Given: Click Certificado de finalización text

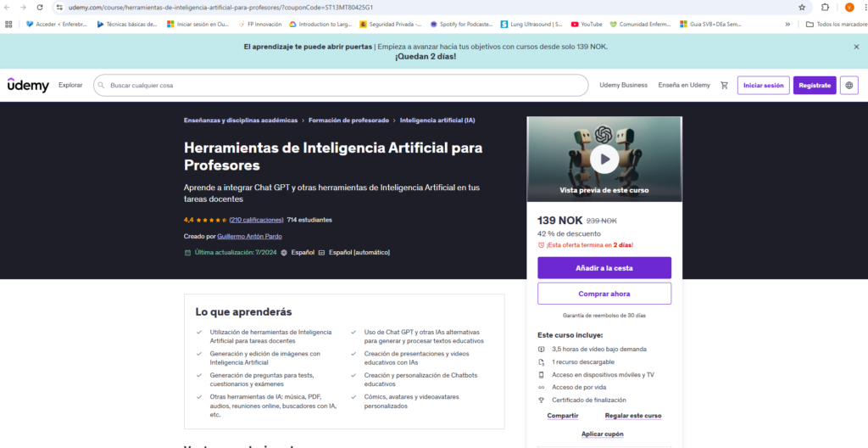Looking at the screenshot, I should 589,400.
